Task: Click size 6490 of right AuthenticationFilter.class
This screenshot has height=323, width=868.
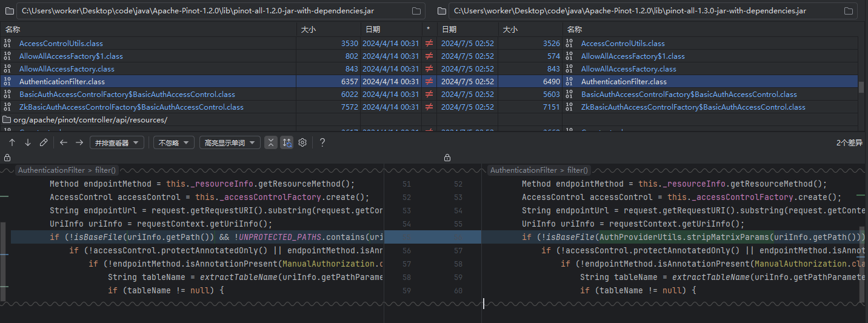Action: pos(552,81)
